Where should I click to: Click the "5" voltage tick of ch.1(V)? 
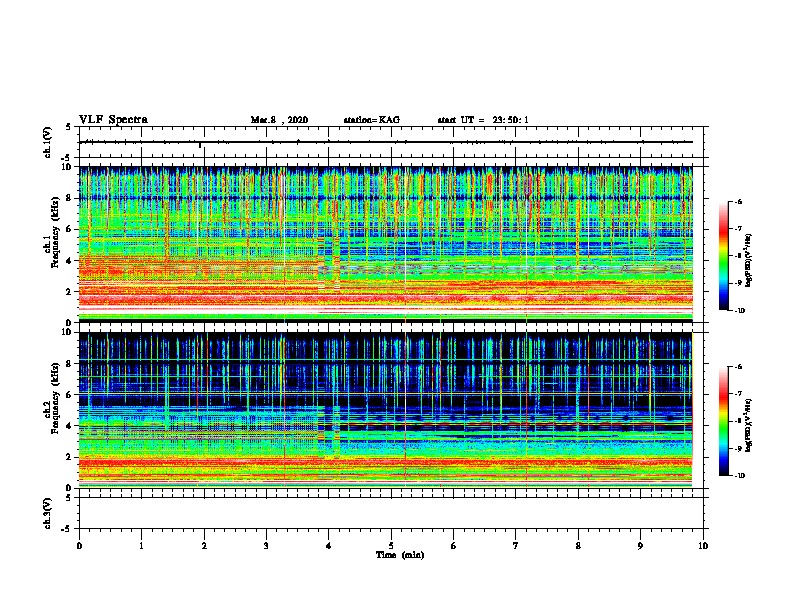coord(69,127)
